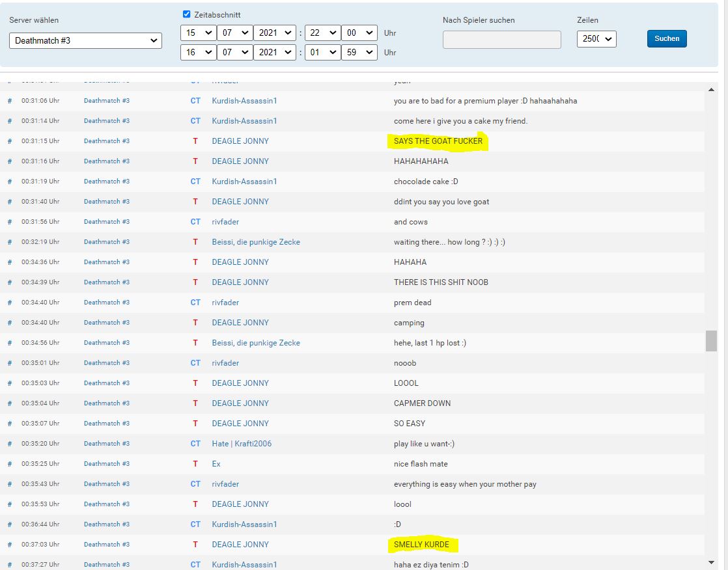Expand the Zeilen row count dropdown
This screenshot has width=728, height=570.
coord(596,39)
